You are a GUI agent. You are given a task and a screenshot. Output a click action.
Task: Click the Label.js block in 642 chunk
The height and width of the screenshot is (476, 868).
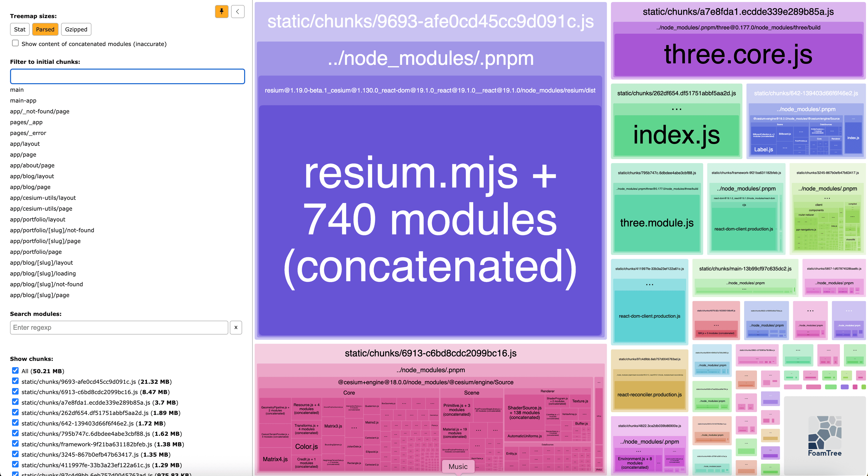coord(763,149)
